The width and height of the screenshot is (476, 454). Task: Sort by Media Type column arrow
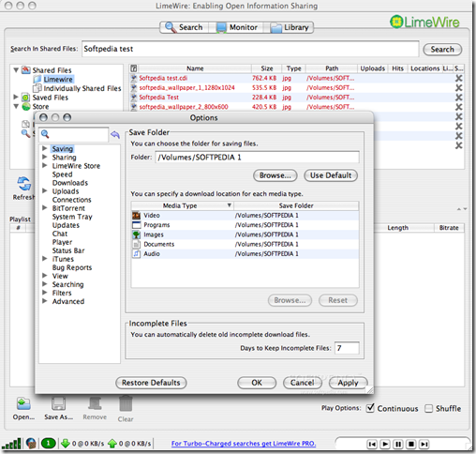click(x=230, y=205)
